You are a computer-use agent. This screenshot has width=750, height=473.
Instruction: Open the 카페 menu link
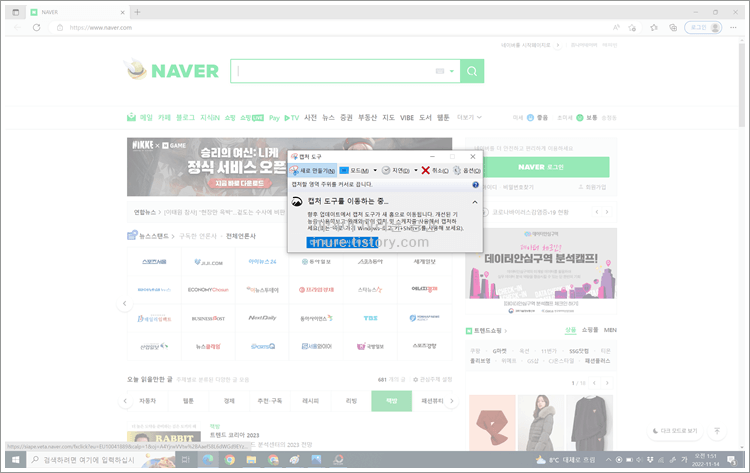coord(164,118)
